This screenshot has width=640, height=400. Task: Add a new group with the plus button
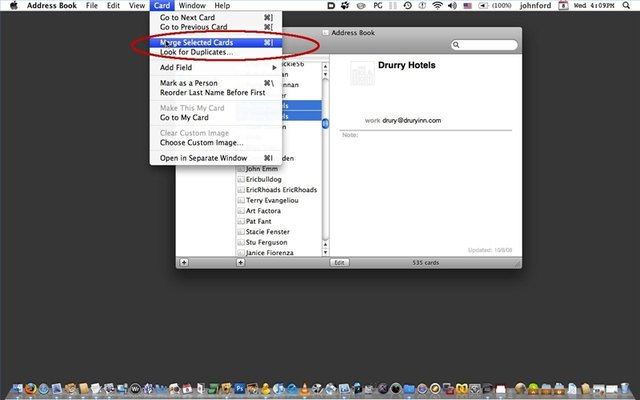pyautogui.click(x=184, y=262)
